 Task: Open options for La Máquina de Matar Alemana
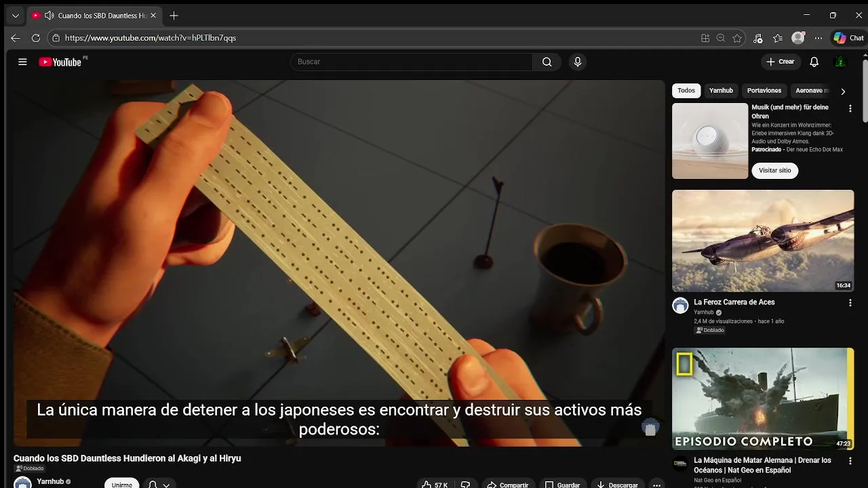coord(850,461)
